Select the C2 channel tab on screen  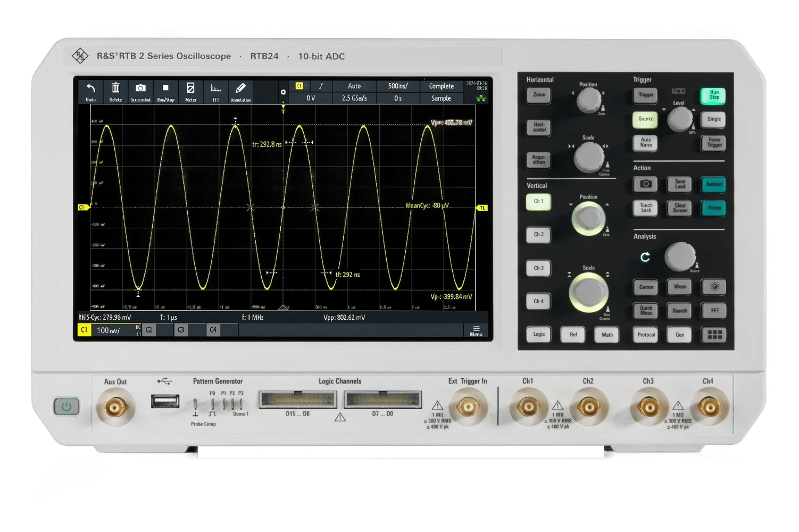[x=149, y=330]
